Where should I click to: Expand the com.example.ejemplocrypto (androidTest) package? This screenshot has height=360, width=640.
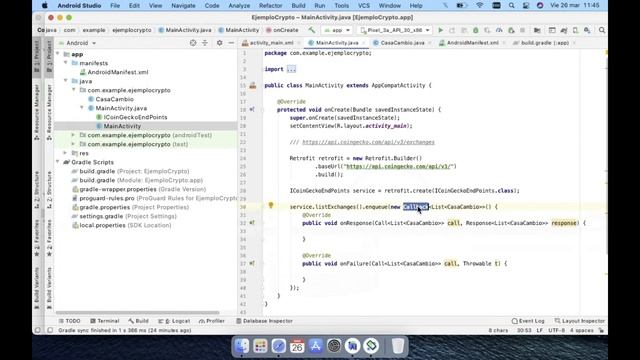click(x=73, y=135)
